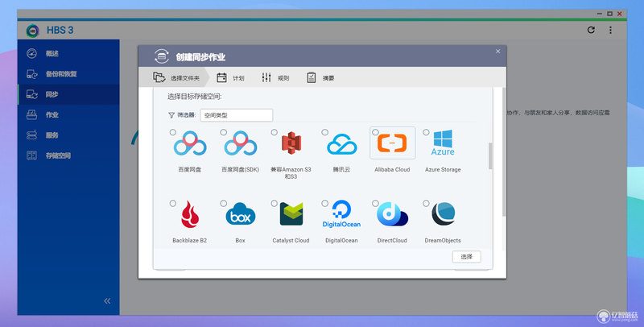Open 备份和恢复 in sidebar
644x327 pixels.
68,74
